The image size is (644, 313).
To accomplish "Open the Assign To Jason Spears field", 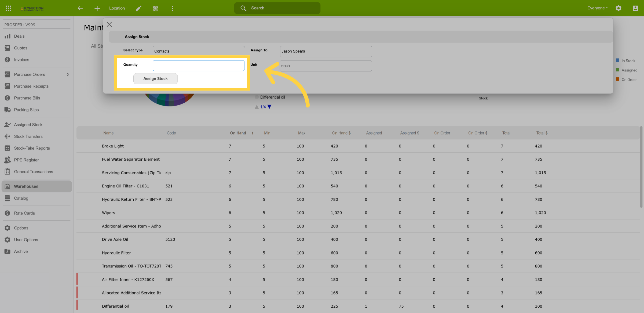I will [326, 51].
